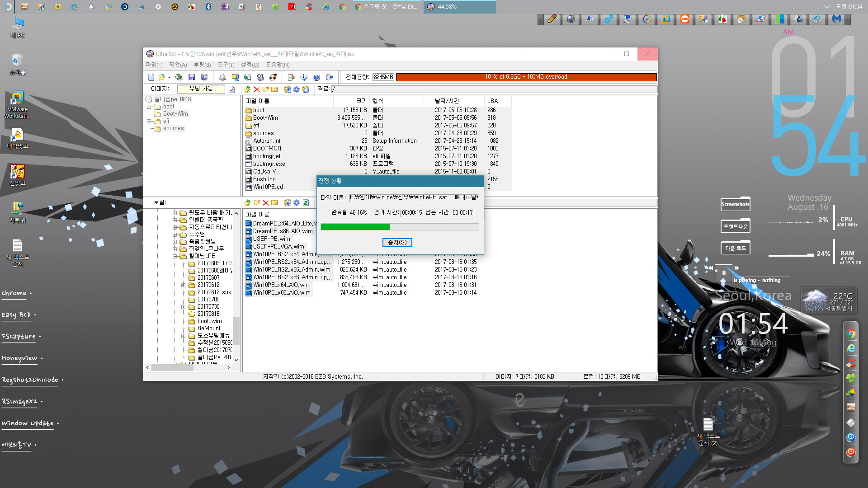Screen dimensions: 868x488
Task: Collapse the 철이님_PE folder
Action: (175, 256)
